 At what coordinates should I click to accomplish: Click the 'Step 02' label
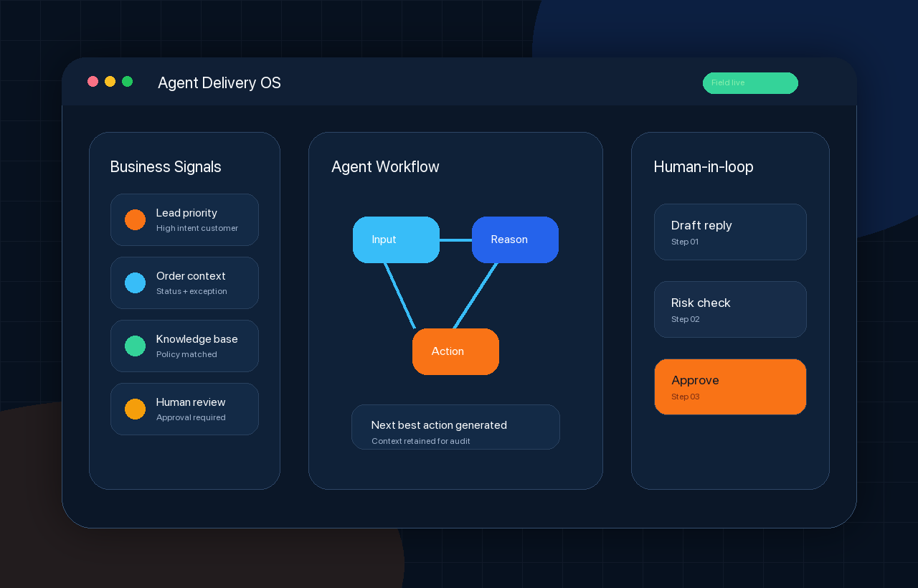pos(686,319)
